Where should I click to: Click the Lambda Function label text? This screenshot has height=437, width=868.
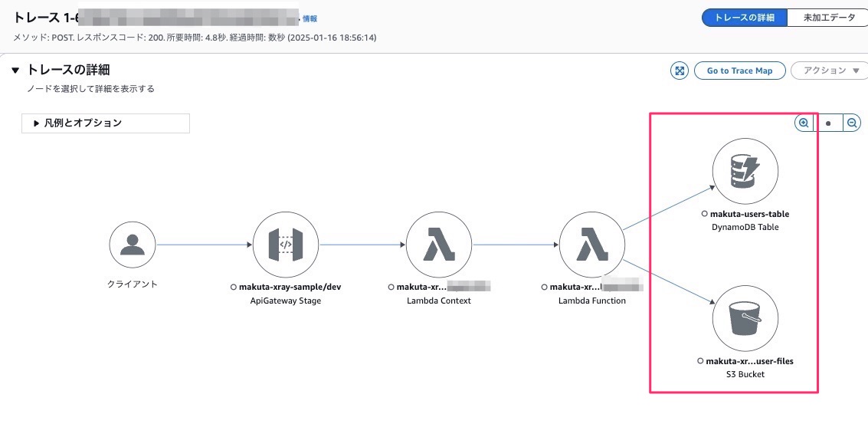(x=592, y=301)
